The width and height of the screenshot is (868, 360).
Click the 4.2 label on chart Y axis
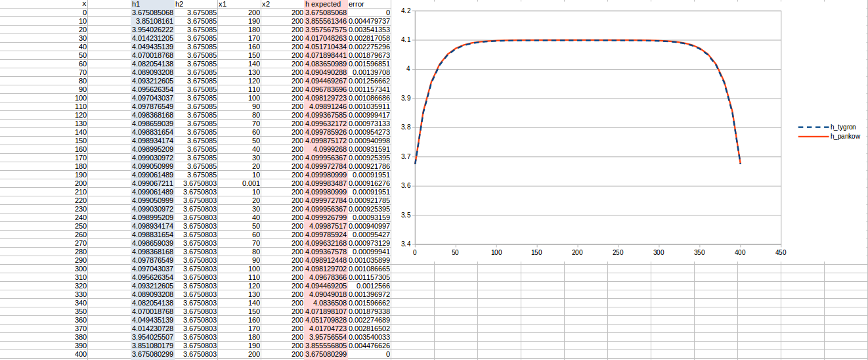tap(406, 11)
